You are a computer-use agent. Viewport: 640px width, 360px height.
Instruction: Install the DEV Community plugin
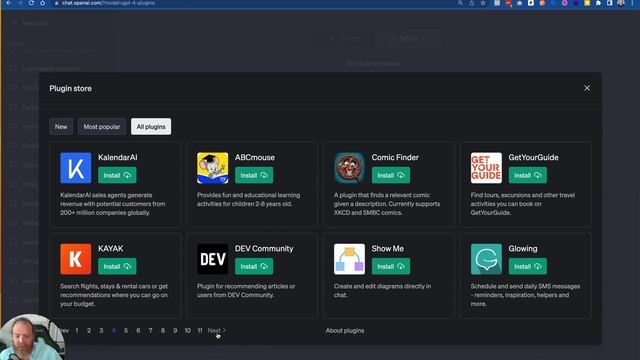254,266
